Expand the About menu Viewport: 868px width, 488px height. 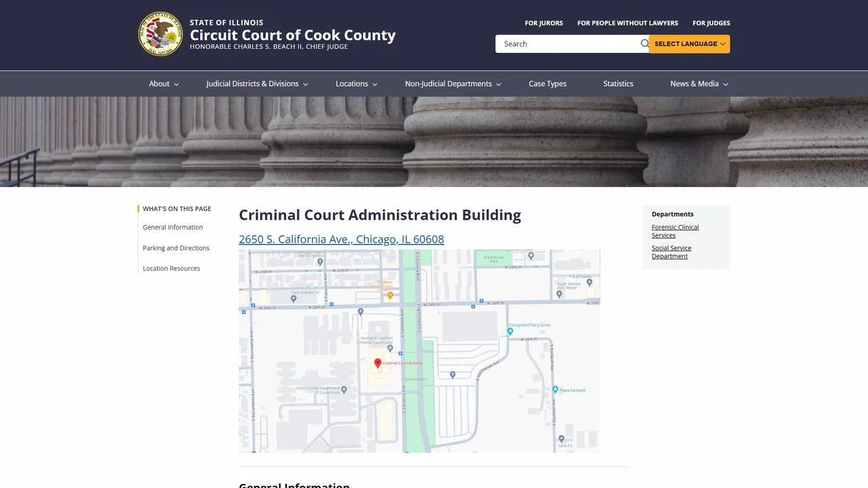tap(163, 84)
